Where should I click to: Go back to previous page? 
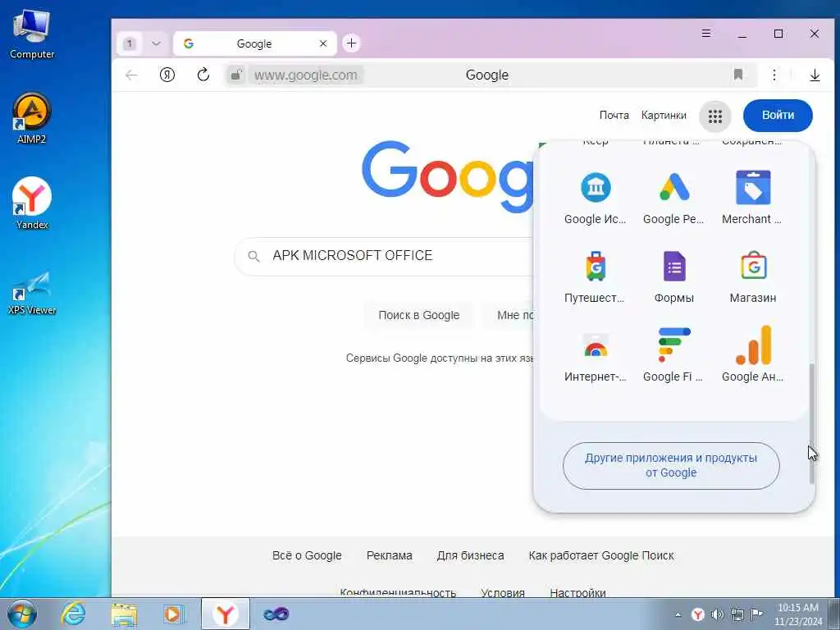click(x=131, y=75)
